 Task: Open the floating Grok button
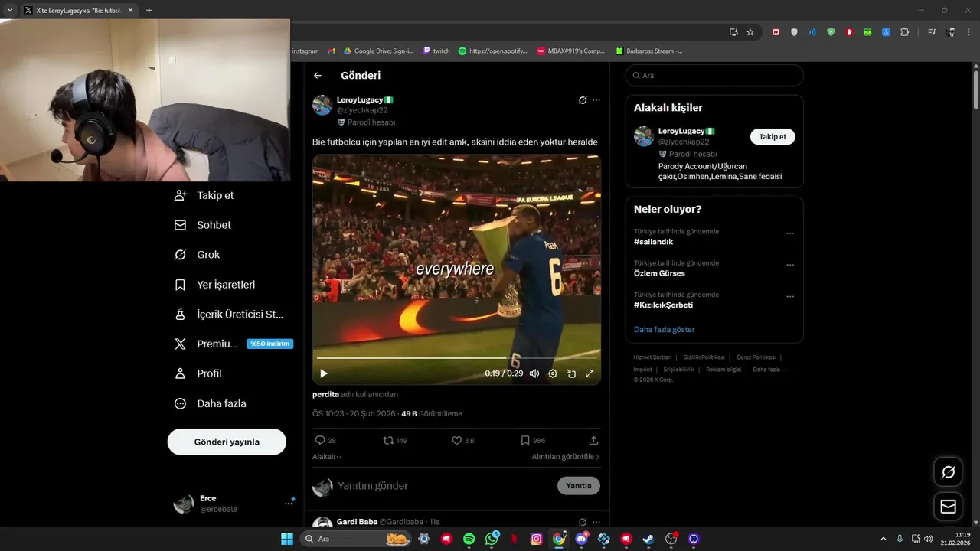tap(948, 471)
